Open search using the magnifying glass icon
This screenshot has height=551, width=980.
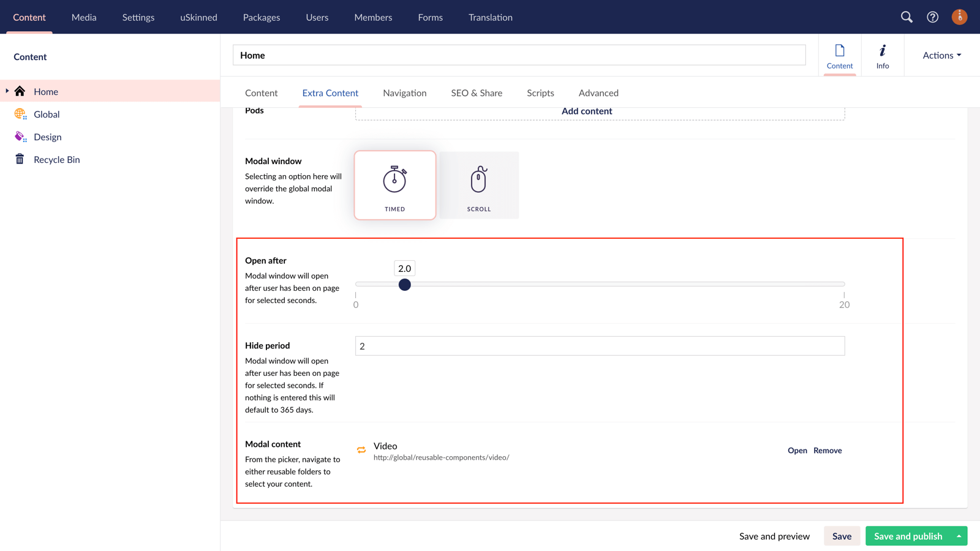[907, 17]
